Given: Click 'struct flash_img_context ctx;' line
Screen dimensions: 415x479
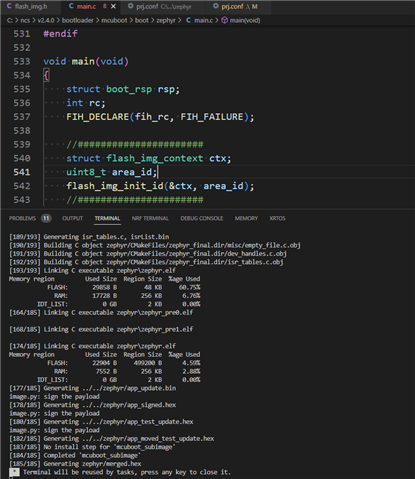Looking at the screenshot, I should [x=149, y=158].
